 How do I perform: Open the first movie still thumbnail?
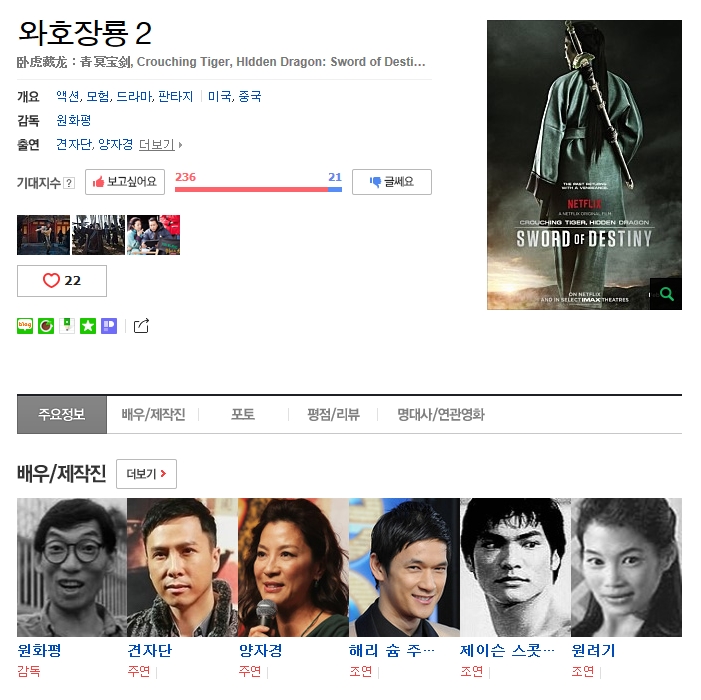[43, 235]
